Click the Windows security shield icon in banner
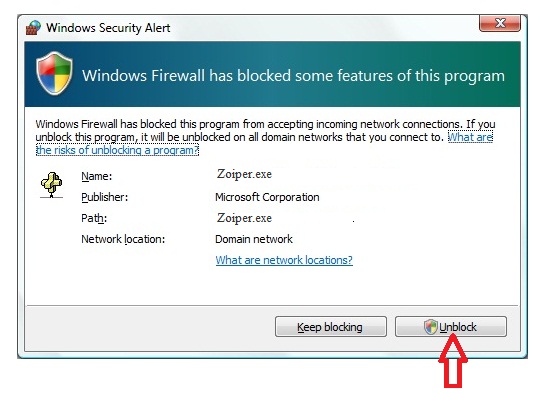This screenshot has width=559, height=394. [x=54, y=73]
